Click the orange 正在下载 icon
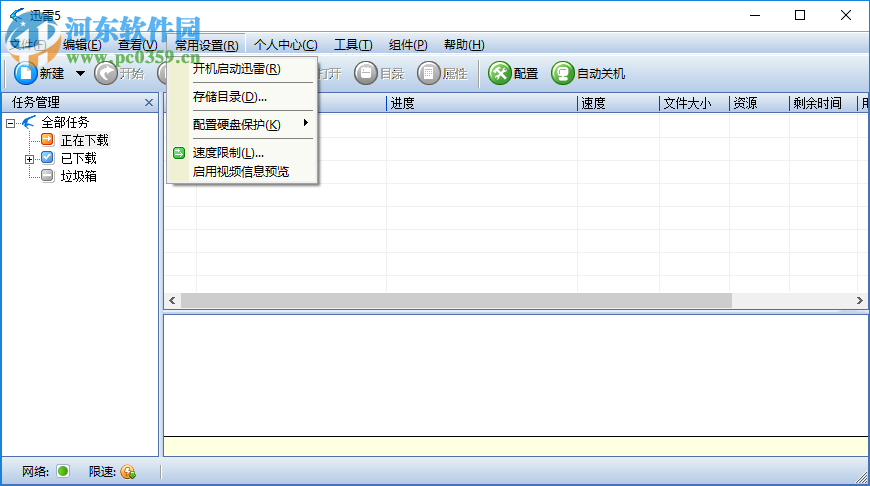 [48, 139]
